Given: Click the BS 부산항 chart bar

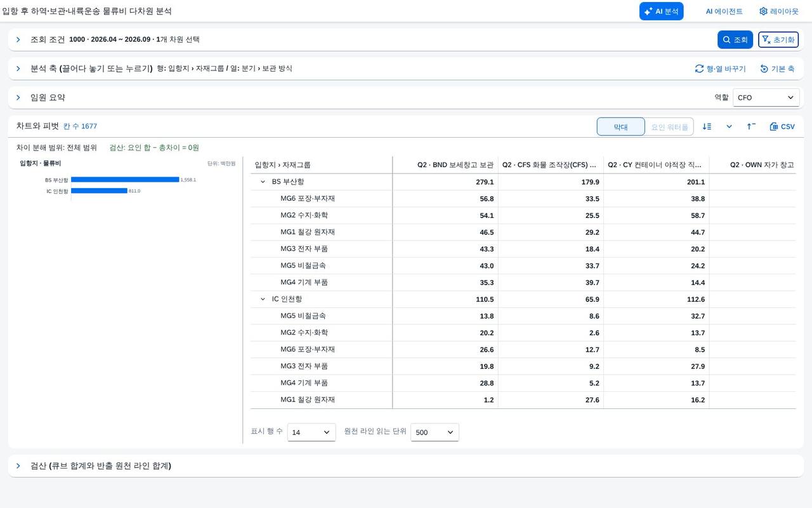Looking at the screenshot, I should click(125, 180).
